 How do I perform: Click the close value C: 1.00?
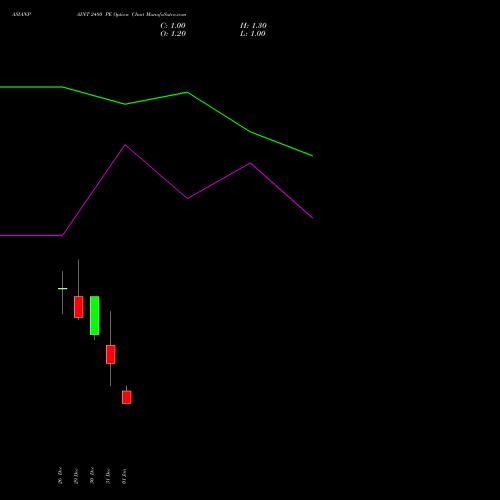coord(173,26)
